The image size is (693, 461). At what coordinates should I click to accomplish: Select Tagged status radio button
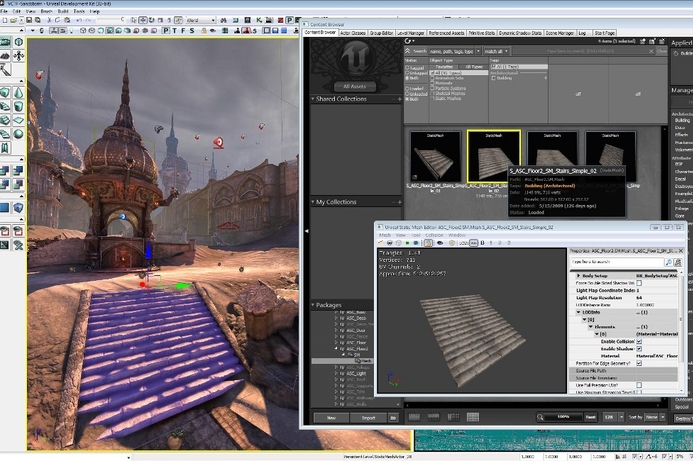pos(407,68)
